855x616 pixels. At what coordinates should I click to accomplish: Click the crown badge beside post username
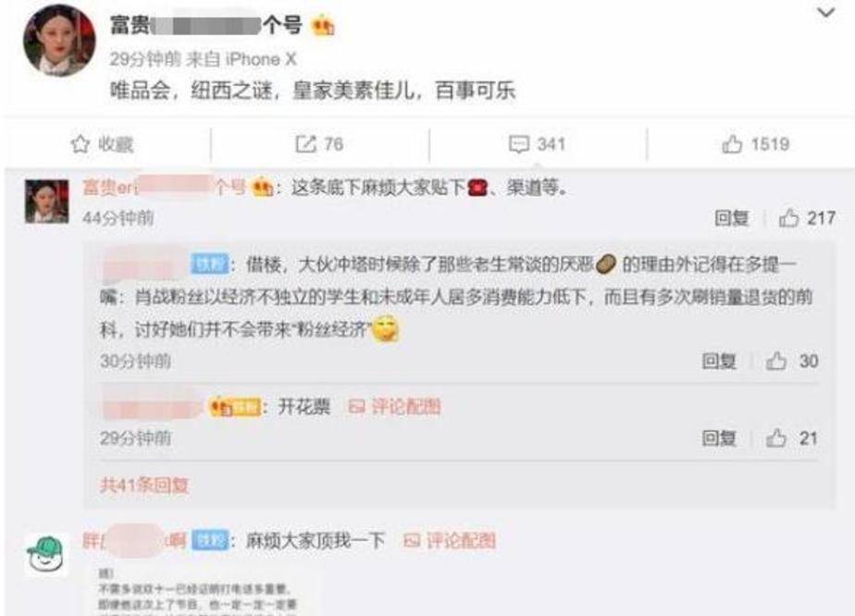click(x=322, y=26)
